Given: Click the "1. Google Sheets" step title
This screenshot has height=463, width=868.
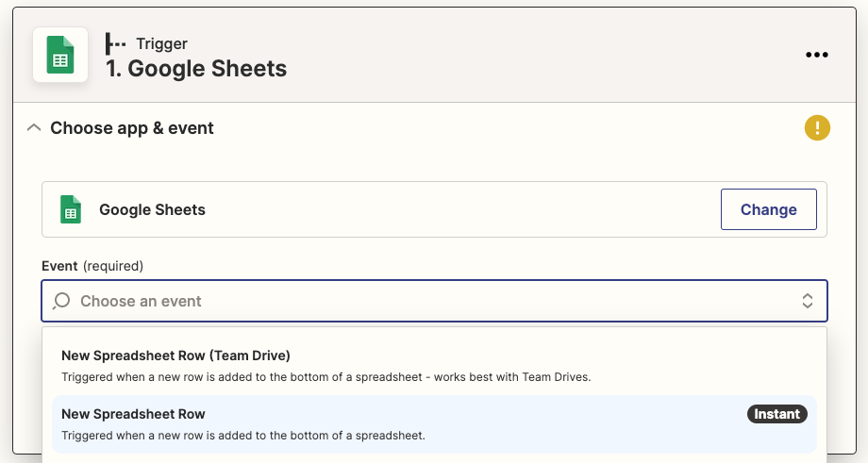Looking at the screenshot, I should point(196,68).
